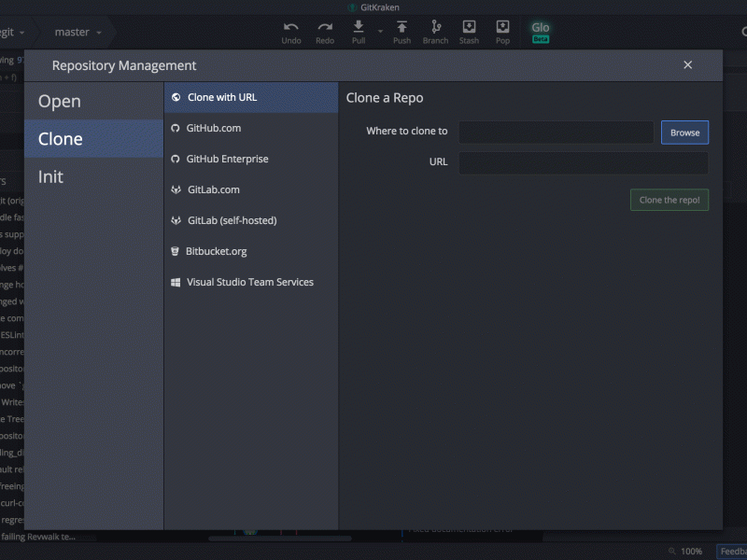This screenshot has width=747, height=560.
Task: Click the GitHub Enterprise octocat icon
Action: (x=176, y=159)
